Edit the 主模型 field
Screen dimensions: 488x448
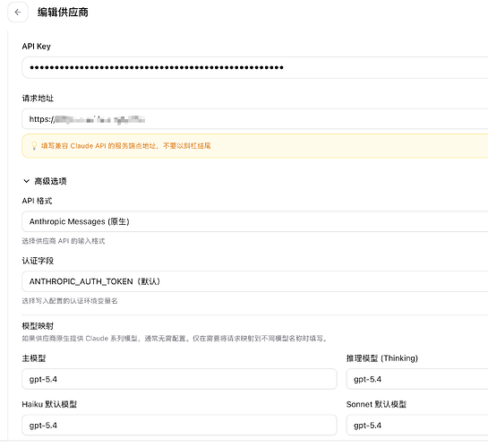tap(179, 379)
